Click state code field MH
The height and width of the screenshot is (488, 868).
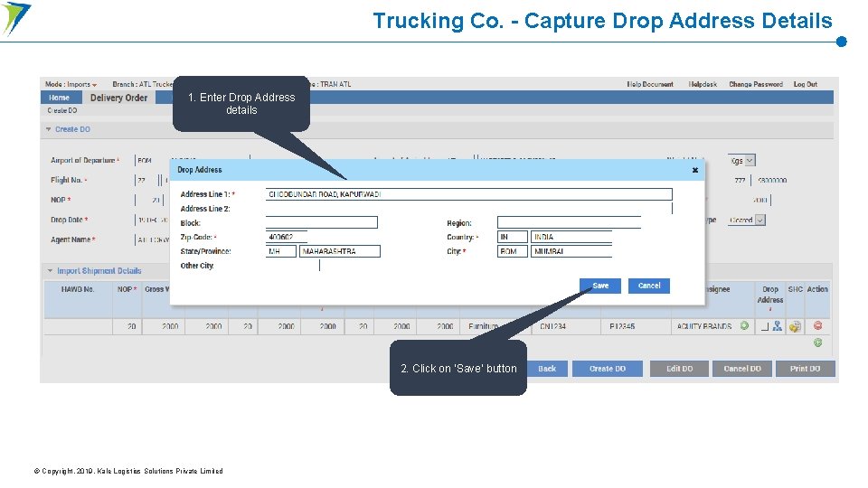(280, 251)
